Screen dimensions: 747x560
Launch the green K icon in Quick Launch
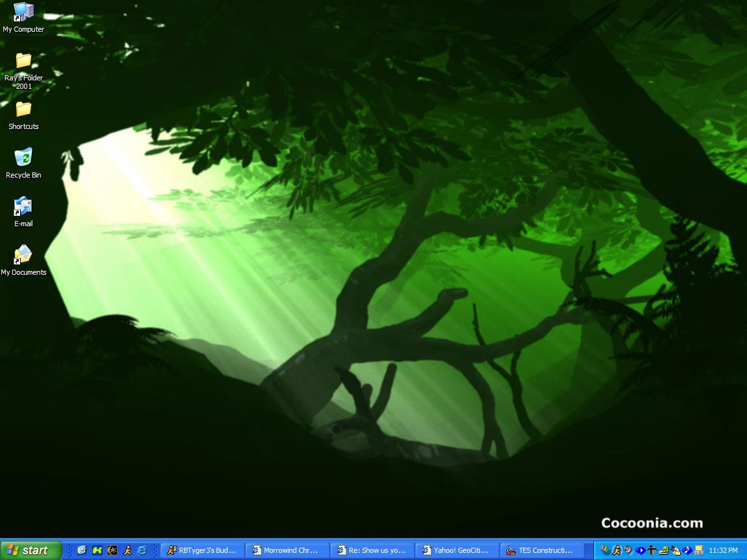(97, 550)
